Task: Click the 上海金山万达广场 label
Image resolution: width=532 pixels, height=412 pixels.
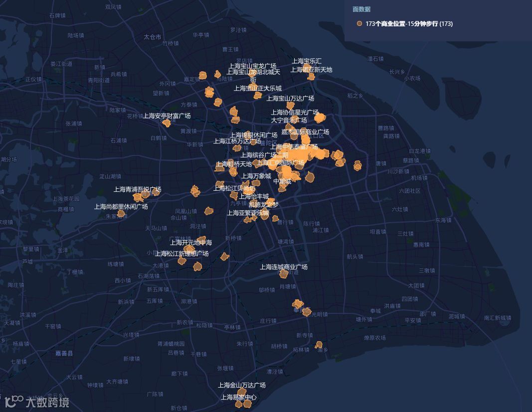Action: 242,385
